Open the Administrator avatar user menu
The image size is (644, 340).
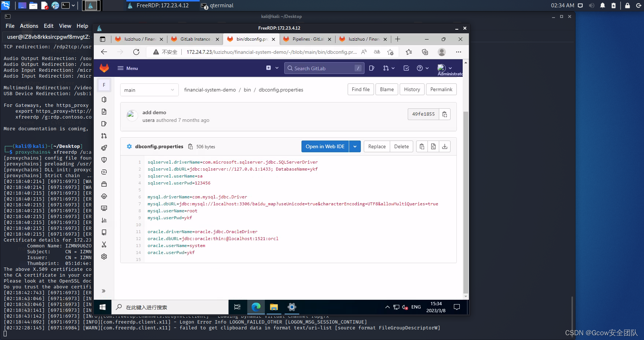(x=444, y=68)
